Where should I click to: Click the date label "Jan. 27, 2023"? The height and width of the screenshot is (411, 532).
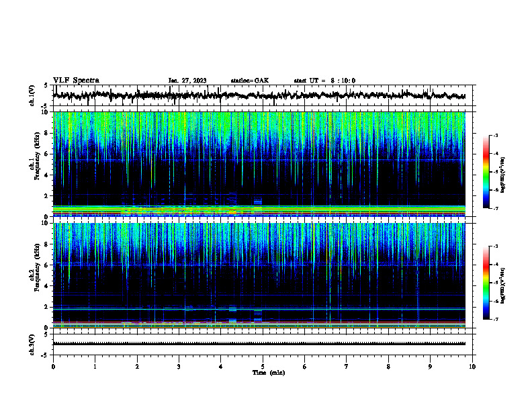pos(187,81)
